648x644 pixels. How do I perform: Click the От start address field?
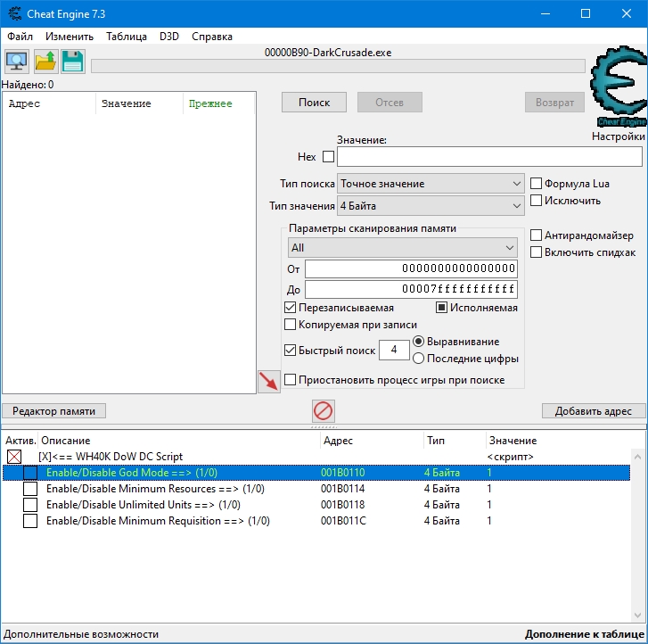(411, 268)
